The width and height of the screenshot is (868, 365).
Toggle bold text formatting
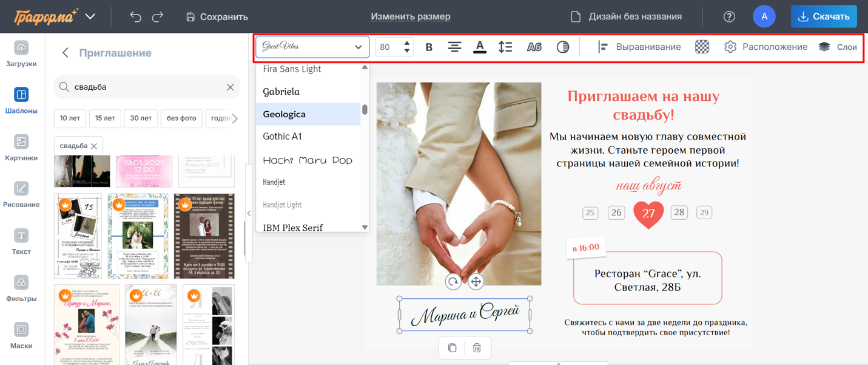point(429,46)
